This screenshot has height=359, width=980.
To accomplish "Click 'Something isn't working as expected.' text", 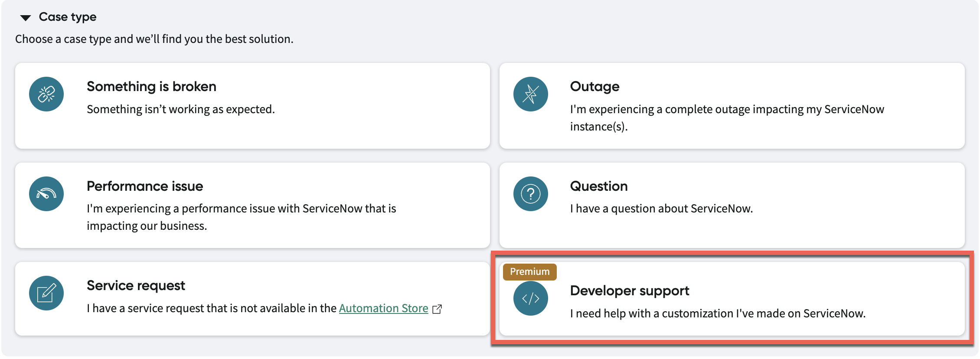I will pyautogui.click(x=181, y=109).
